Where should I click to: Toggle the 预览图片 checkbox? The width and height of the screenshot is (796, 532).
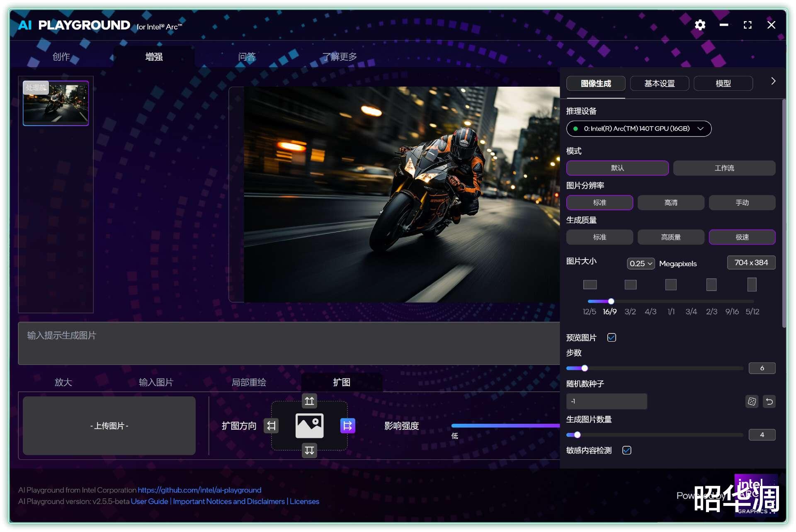point(612,338)
